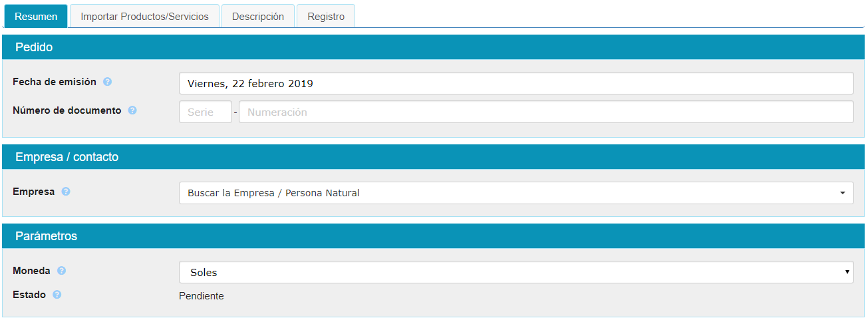Viewport: 868px width, 320px height.
Task: Click the help icon beside Estado
Action: 57,295
